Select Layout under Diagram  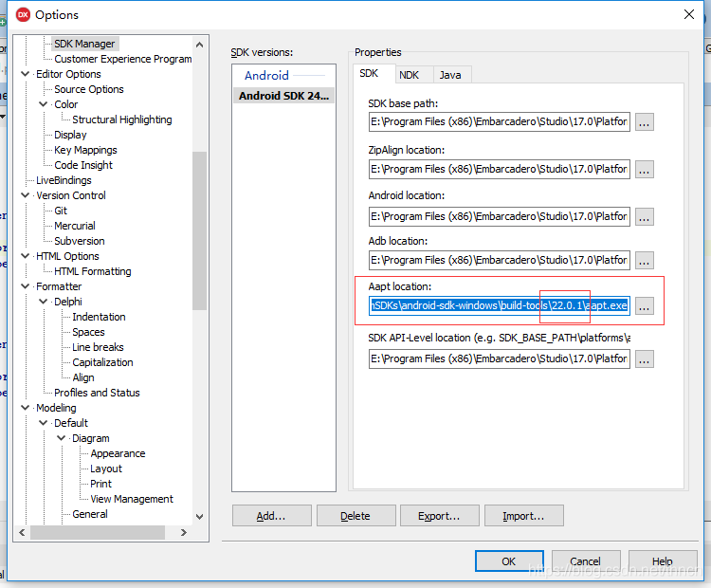106,469
